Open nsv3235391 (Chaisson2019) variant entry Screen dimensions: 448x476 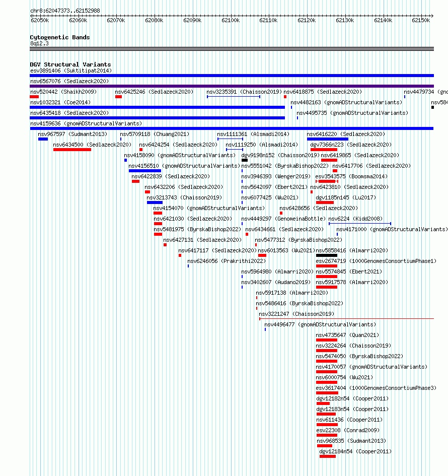(244, 92)
